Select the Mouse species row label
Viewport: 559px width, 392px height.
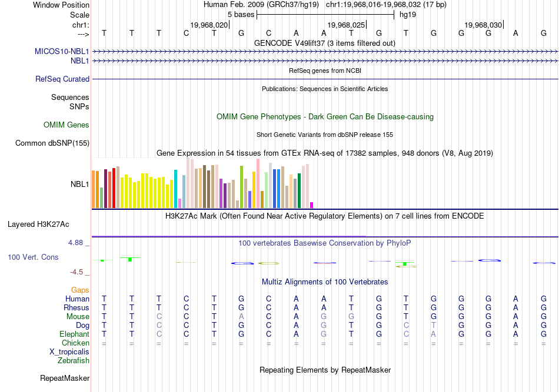[x=78, y=317]
